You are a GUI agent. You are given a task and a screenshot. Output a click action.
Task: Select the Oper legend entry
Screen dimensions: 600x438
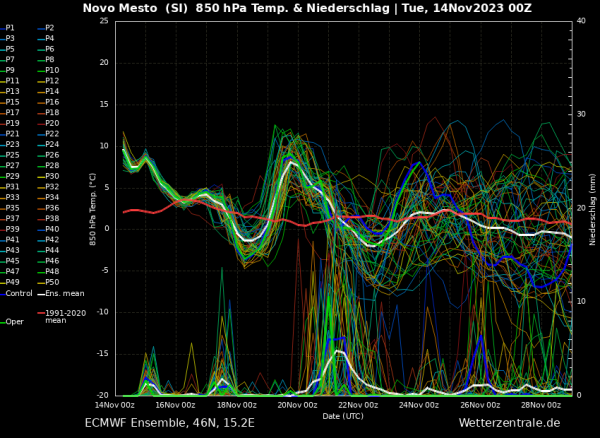pyautogui.click(x=12, y=322)
